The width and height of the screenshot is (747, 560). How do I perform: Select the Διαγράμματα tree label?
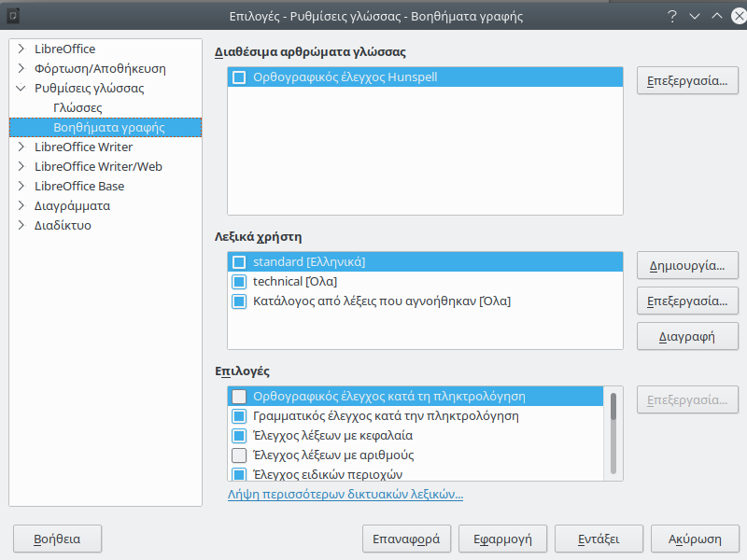(72, 205)
